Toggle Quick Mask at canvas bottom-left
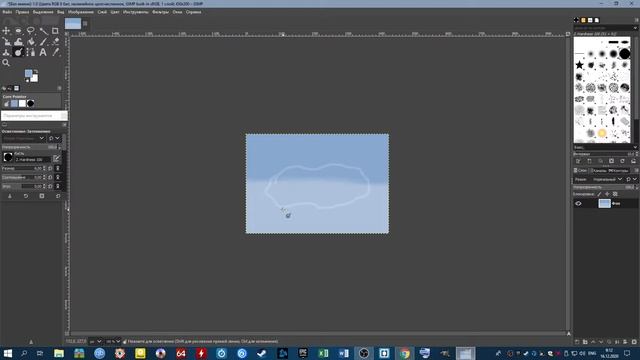Viewport: 640px width, 360px height. coord(67,334)
